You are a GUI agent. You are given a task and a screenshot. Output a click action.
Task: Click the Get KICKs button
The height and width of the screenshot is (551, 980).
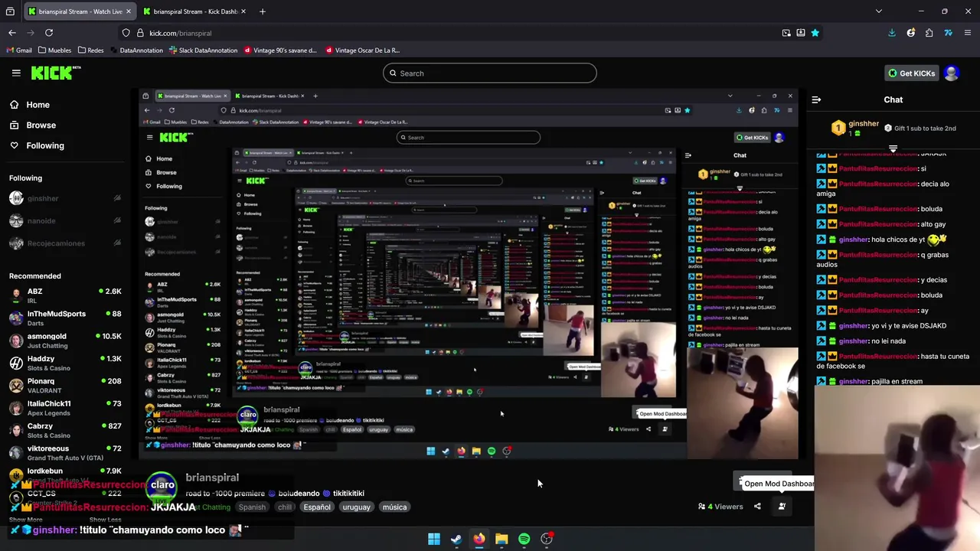(911, 73)
